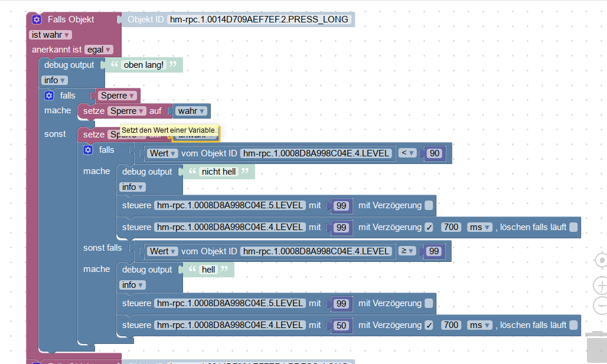Viewport: 607px width, 364px height.
Task: Edit value 99 on first 5.LEVEL steuere block
Action: 341,206
